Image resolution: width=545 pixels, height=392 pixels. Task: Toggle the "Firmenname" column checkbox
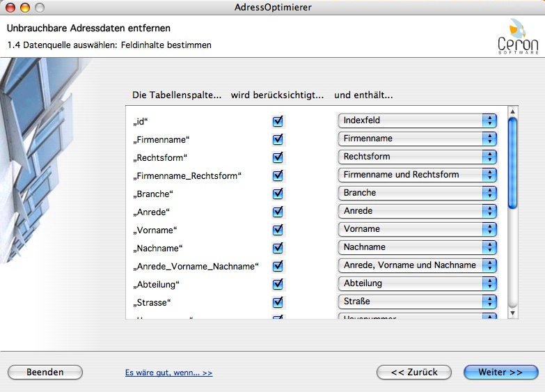tap(278, 139)
